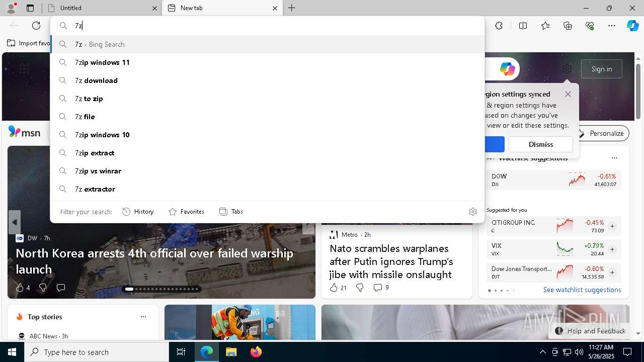Image resolution: width=644 pixels, height=362 pixels.
Task: Open 'See watchlist suggestions' link
Action: click(582, 290)
